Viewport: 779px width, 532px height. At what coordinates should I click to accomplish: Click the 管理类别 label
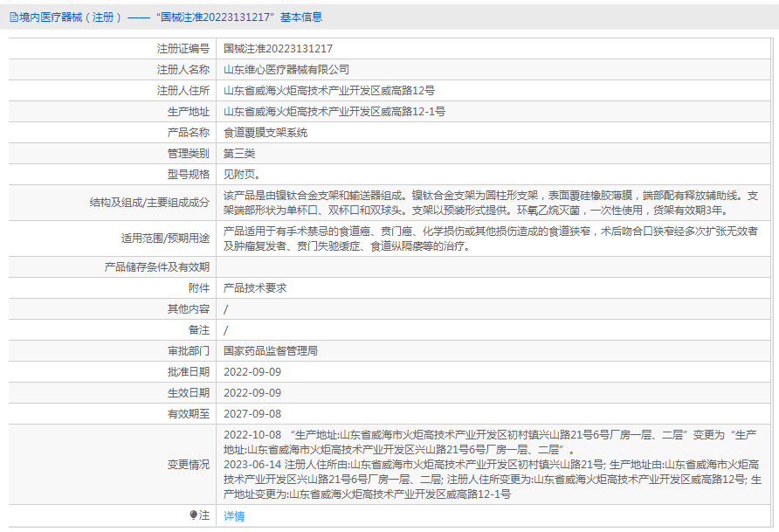(189, 154)
